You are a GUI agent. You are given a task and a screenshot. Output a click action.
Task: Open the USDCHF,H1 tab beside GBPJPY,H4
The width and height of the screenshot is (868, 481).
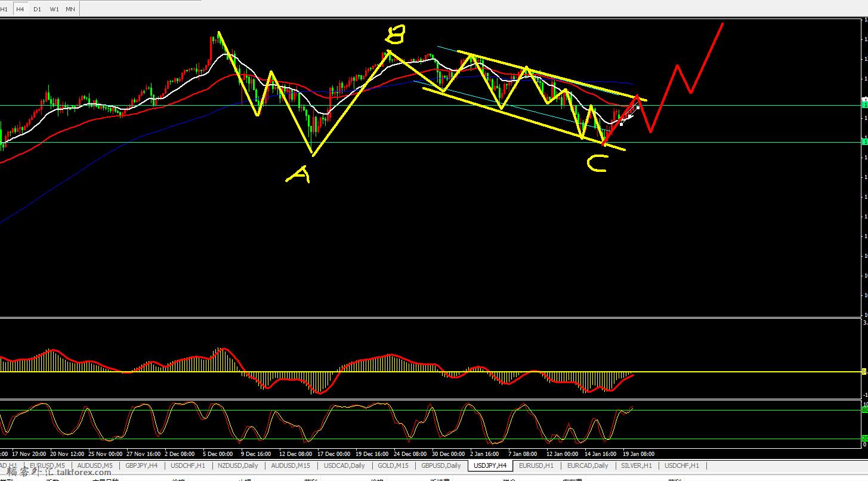click(188, 465)
